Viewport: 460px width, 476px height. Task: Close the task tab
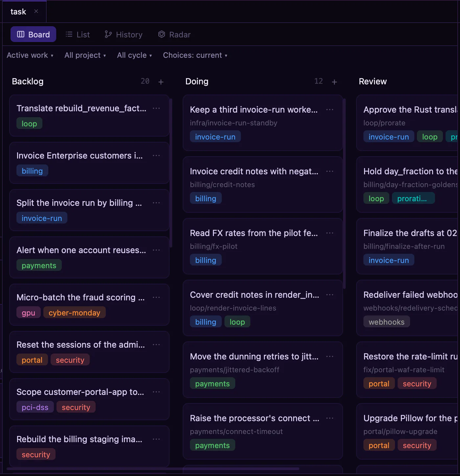[36, 11]
